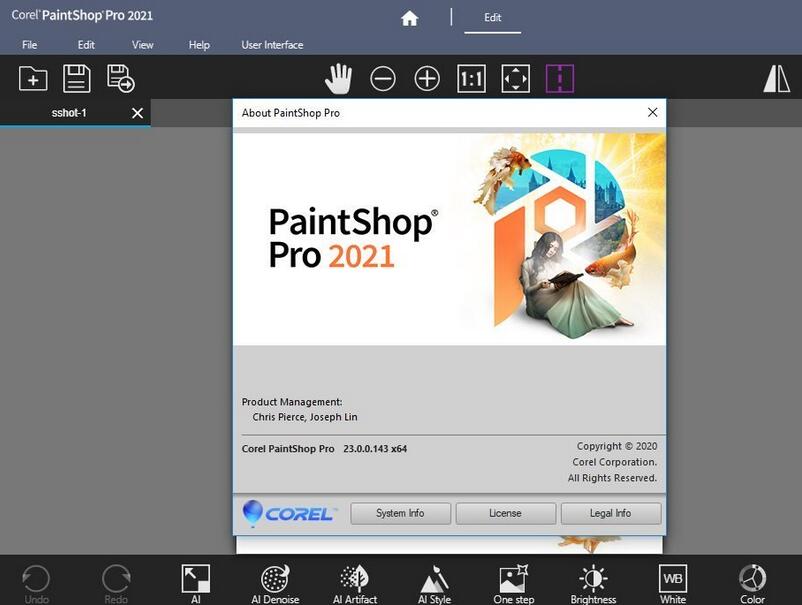Click the names Chris Pierce, Joseph Lin

coord(305,417)
